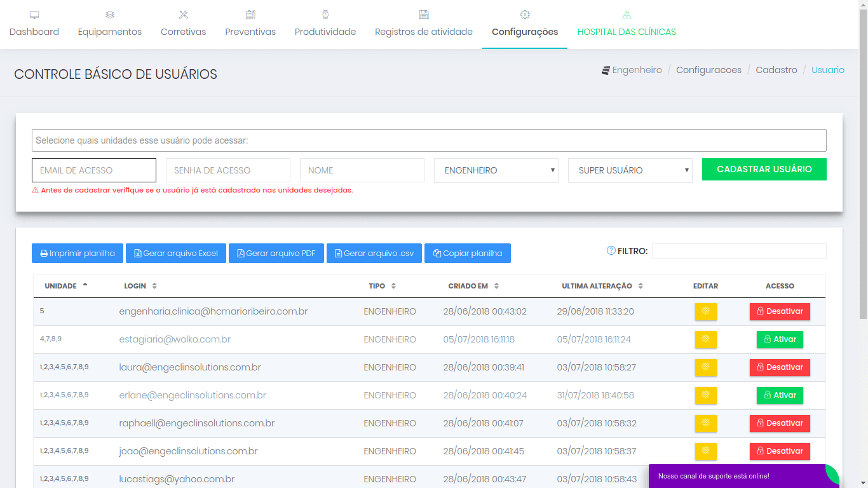This screenshot has height=488, width=868.
Task: Click Gerar arquivo Excel button
Action: click(176, 254)
